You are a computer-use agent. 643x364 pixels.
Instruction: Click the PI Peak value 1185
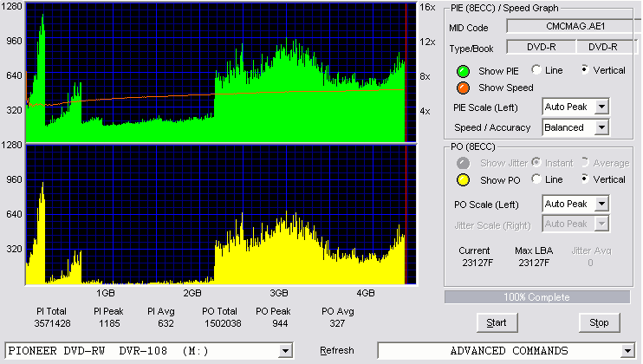click(x=109, y=324)
